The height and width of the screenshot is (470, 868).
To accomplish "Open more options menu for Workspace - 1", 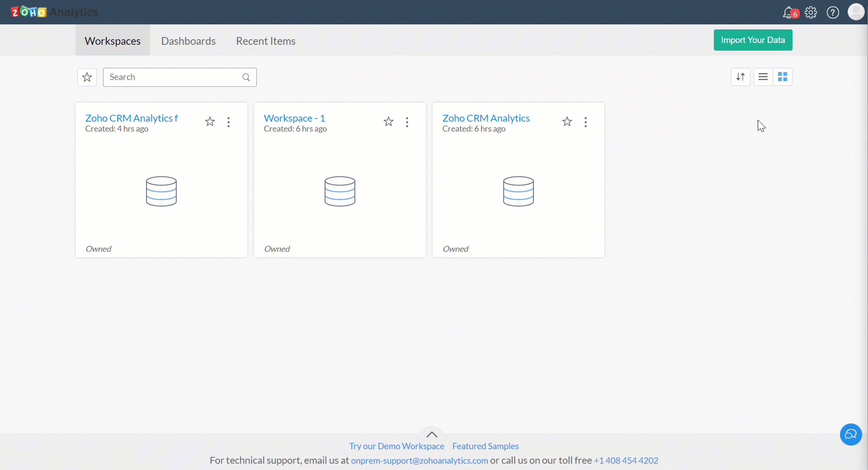I will (407, 122).
